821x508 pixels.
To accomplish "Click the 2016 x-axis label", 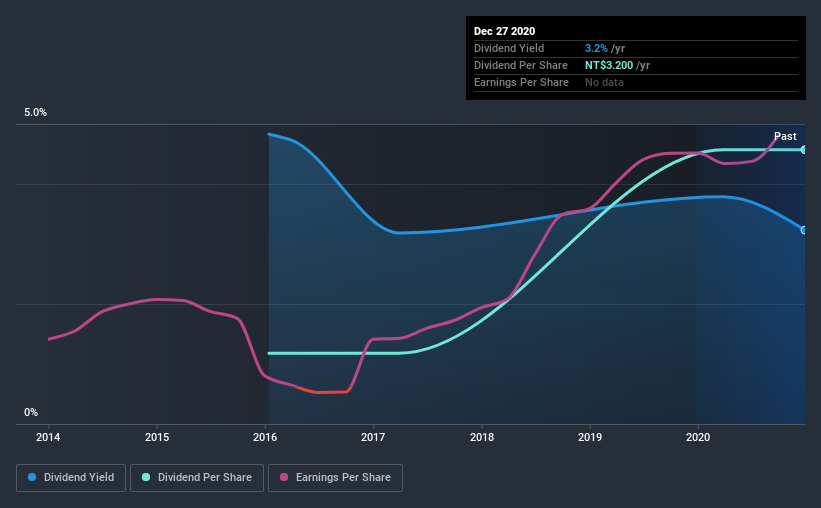I will pos(265,437).
